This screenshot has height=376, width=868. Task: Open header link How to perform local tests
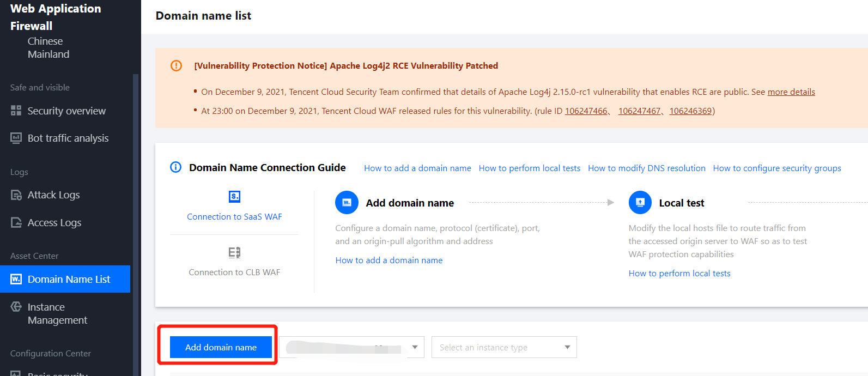pyautogui.click(x=530, y=168)
